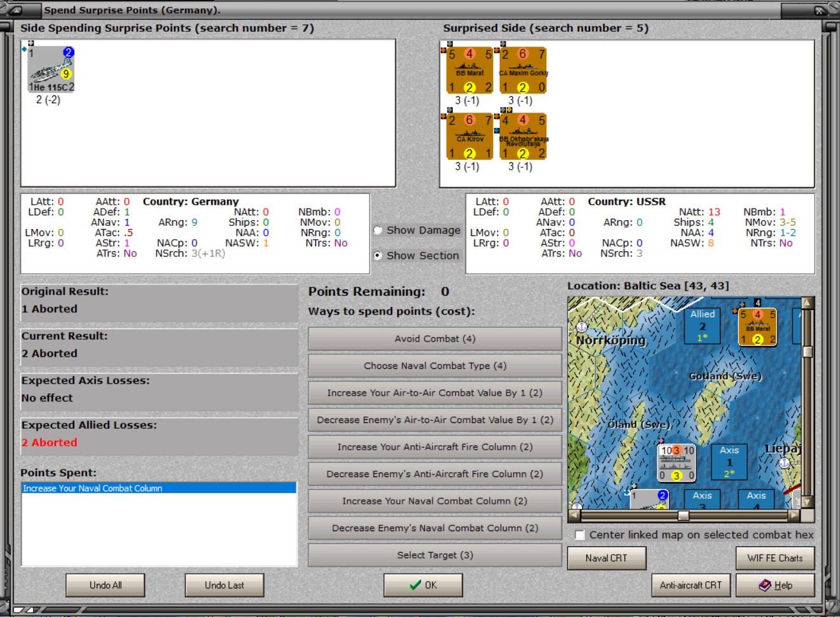Screen dimensions: 840x617
Task: Click the 'No effect' Axis losses text
Action: 47,398
